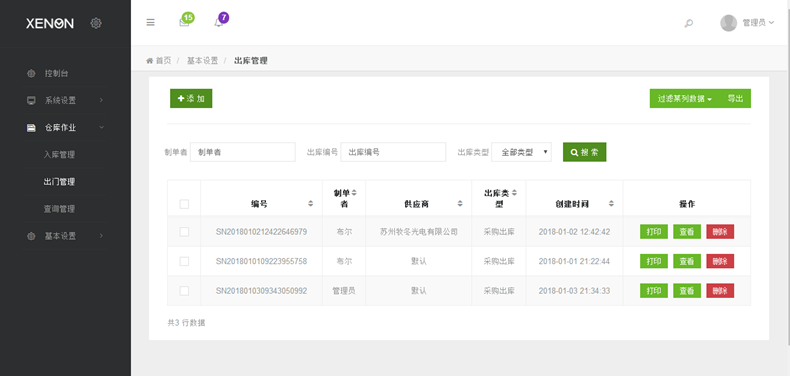Click 打印 for row SN2018010109223955758
790x376 pixels.
(x=654, y=261)
